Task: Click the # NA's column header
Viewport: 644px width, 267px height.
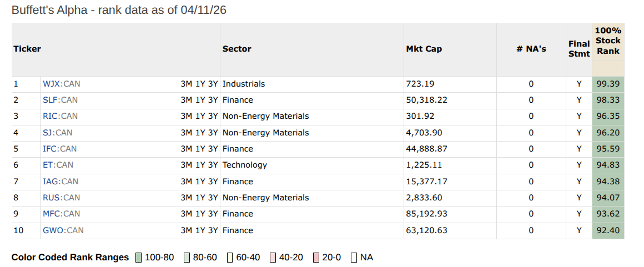Action: pyautogui.click(x=531, y=49)
